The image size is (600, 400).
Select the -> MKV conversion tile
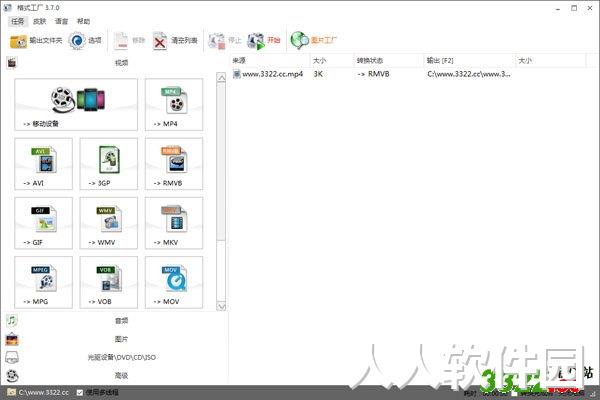pyautogui.click(x=174, y=223)
